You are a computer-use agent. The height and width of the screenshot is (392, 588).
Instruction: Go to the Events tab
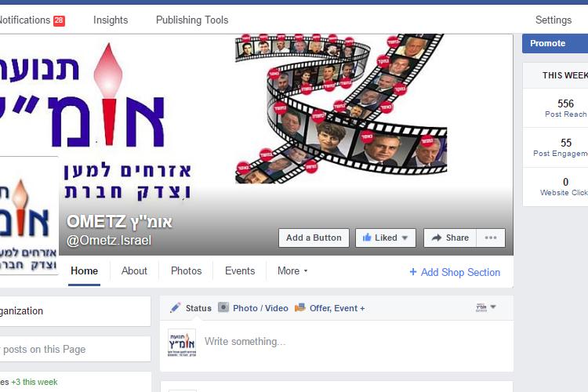tap(240, 270)
